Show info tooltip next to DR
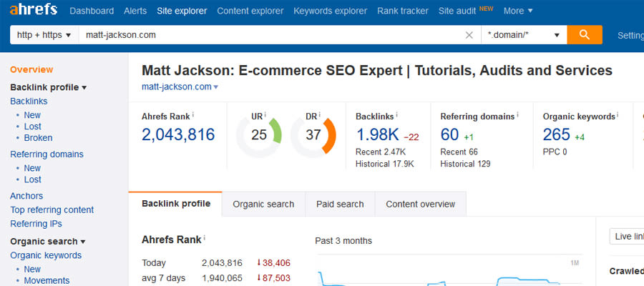Image resolution: width=644 pixels, height=286 pixels. 320,115
